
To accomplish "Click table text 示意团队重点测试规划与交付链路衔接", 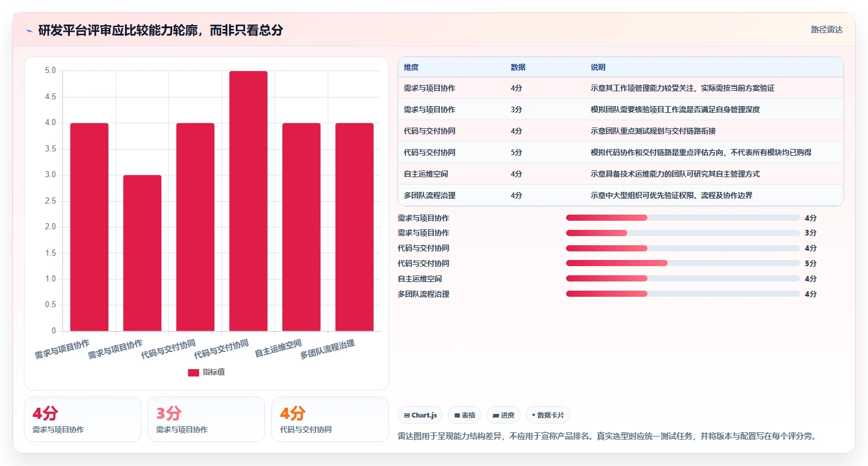I will point(653,131).
